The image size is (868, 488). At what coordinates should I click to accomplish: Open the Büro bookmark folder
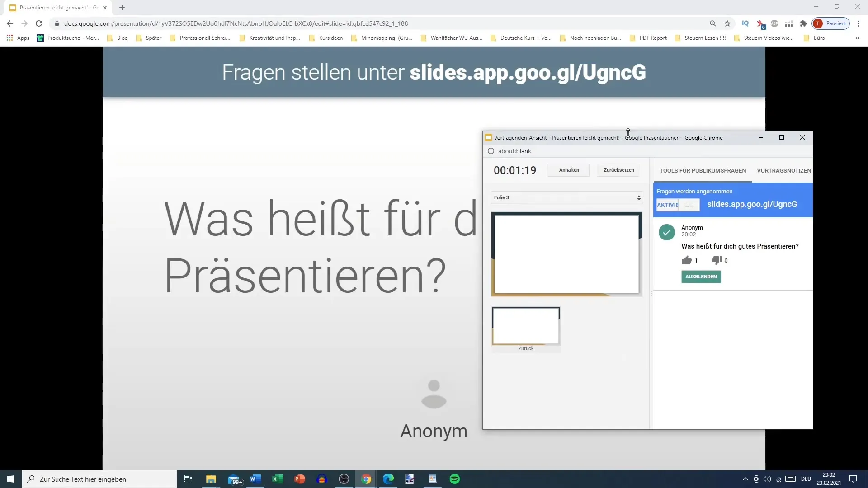pyautogui.click(x=815, y=38)
